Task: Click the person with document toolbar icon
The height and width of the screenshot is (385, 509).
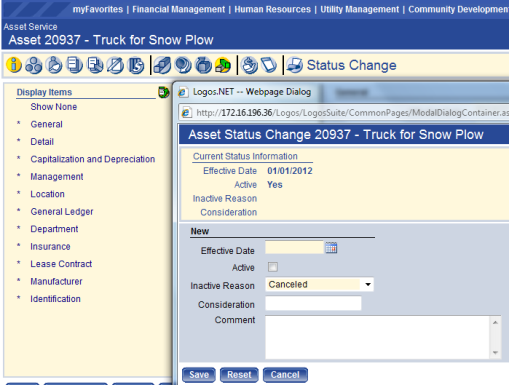Action: point(54,65)
